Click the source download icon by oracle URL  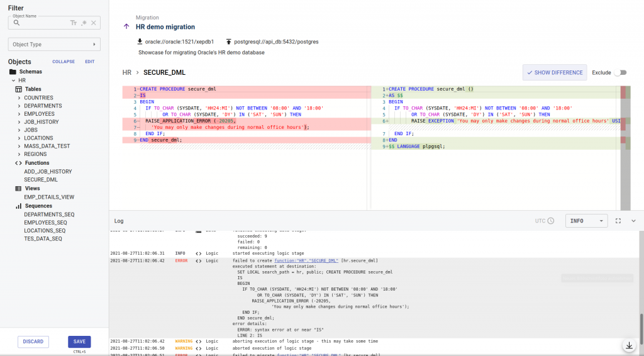coord(140,42)
